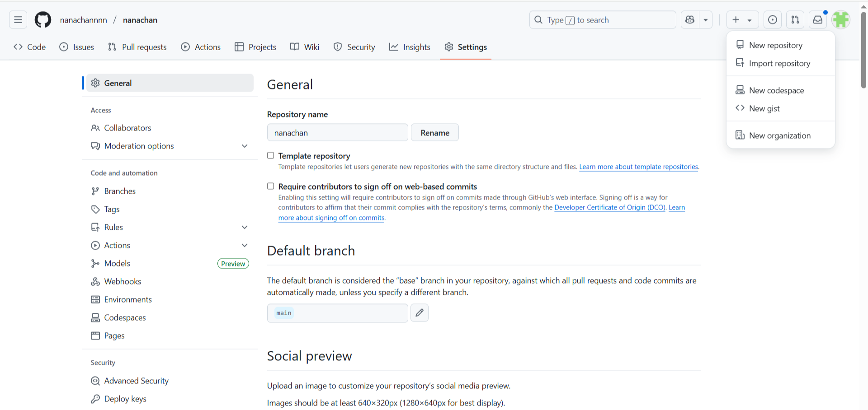Choose New repository from the menu
868x410 pixels.
[x=780, y=45]
